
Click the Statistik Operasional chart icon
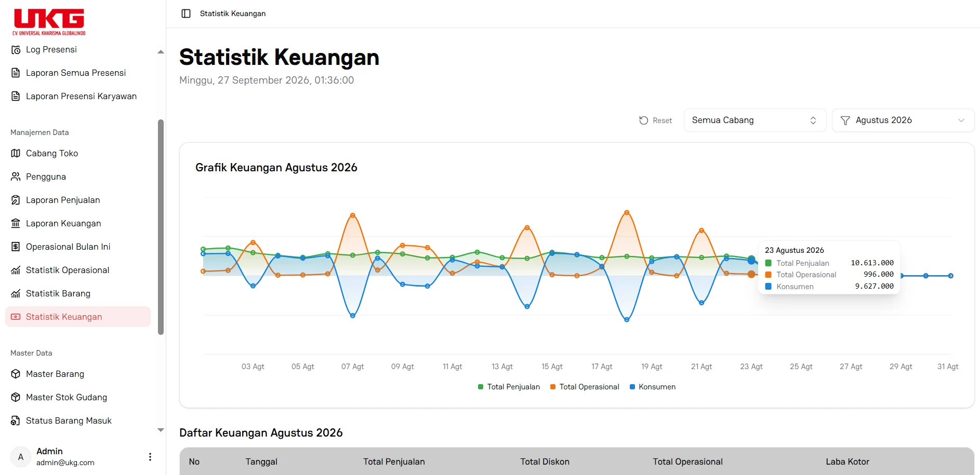pyautogui.click(x=16, y=270)
